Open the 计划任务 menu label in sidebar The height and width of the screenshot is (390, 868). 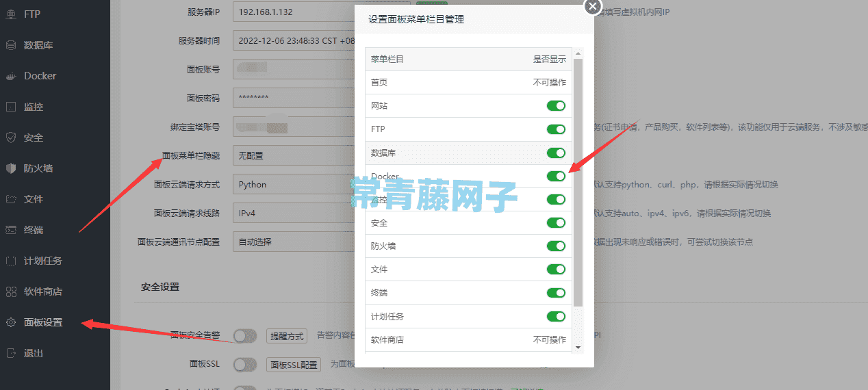click(43, 261)
